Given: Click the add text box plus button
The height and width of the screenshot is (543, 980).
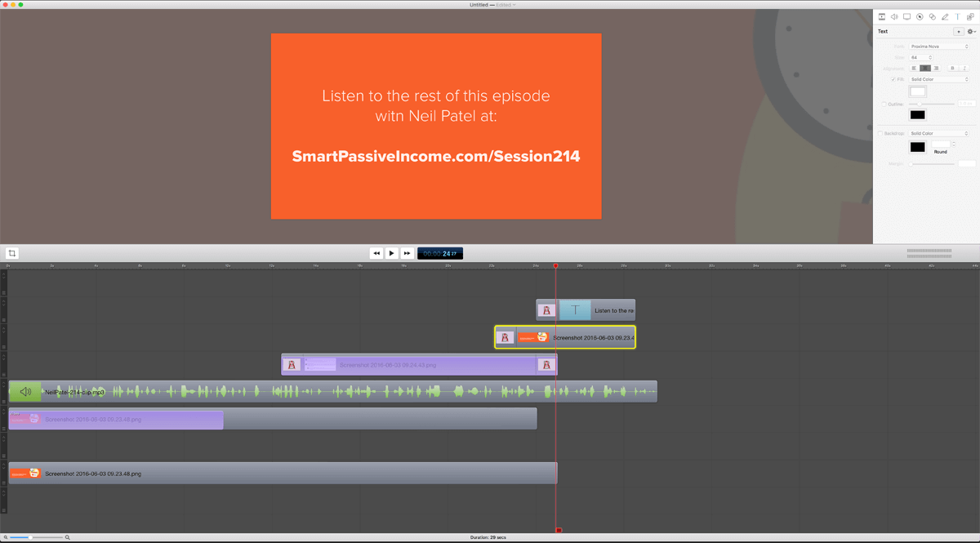Looking at the screenshot, I should 959,32.
